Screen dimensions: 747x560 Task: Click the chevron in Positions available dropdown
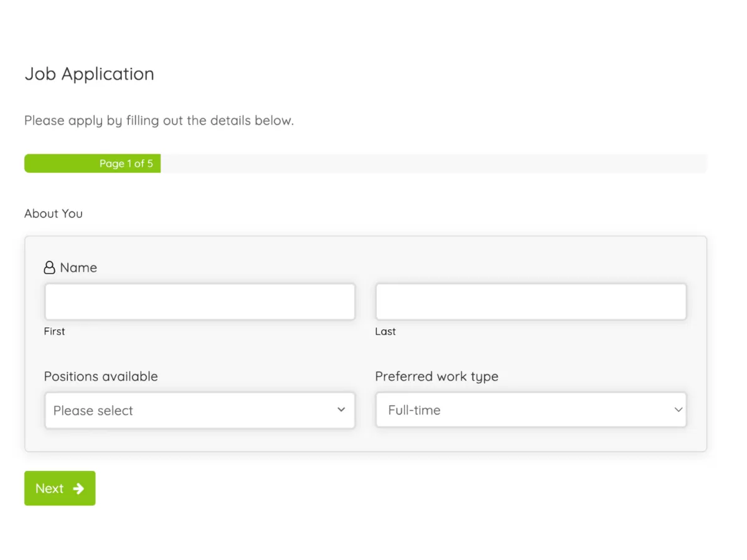click(x=341, y=409)
